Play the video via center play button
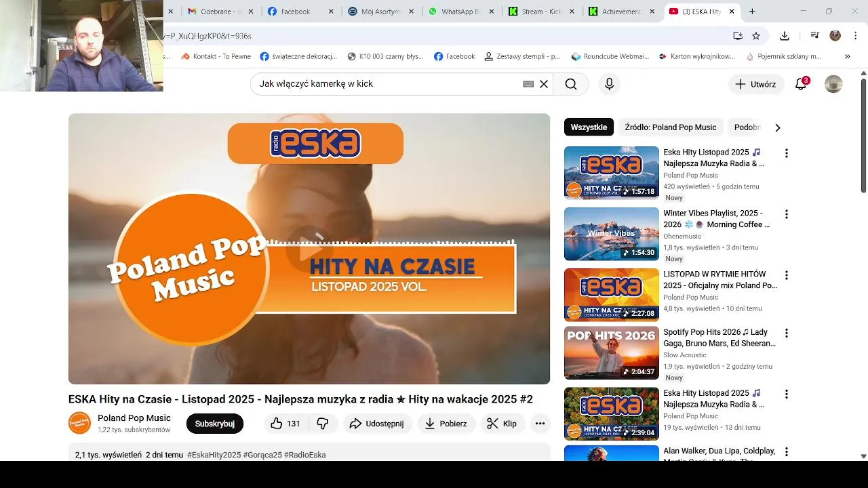The image size is (868, 488). (x=309, y=248)
